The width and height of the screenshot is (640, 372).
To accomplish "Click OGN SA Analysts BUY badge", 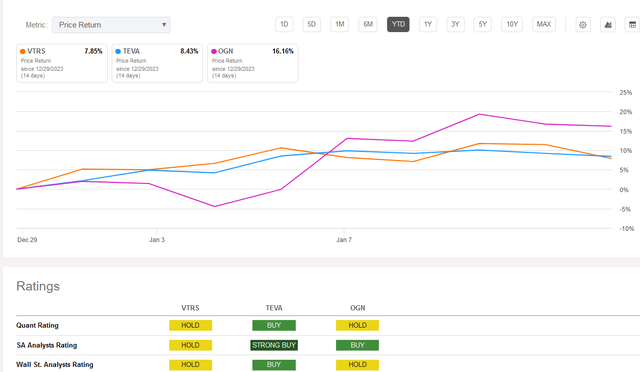I will point(358,345).
